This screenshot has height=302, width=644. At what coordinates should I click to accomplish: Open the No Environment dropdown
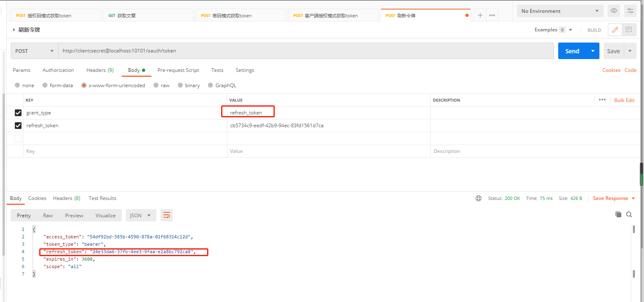560,11
